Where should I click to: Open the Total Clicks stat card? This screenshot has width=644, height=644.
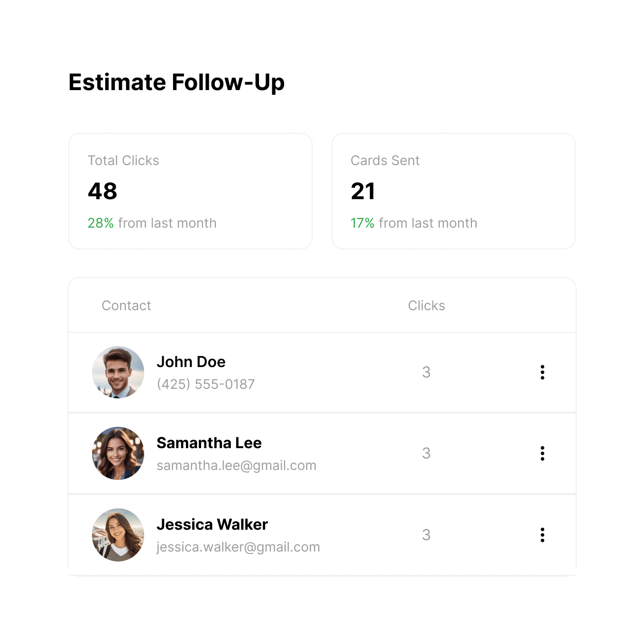tap(190, 191)
